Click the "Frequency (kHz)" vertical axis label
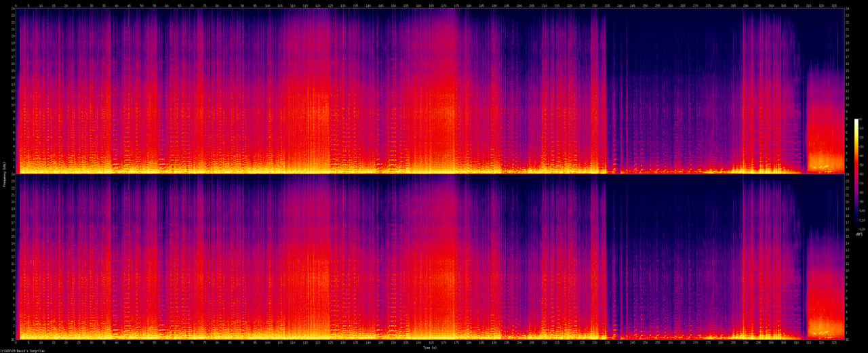 (4, 175)
